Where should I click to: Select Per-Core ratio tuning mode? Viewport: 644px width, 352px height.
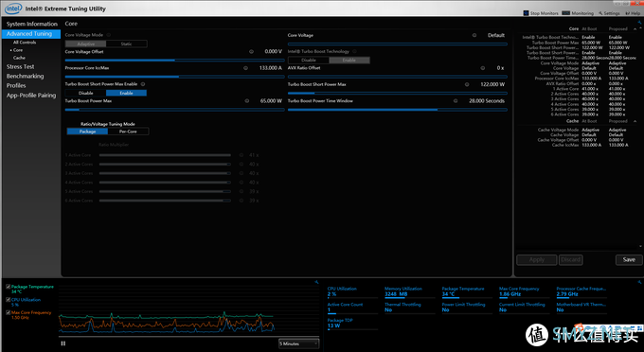[x=128, y=132]
